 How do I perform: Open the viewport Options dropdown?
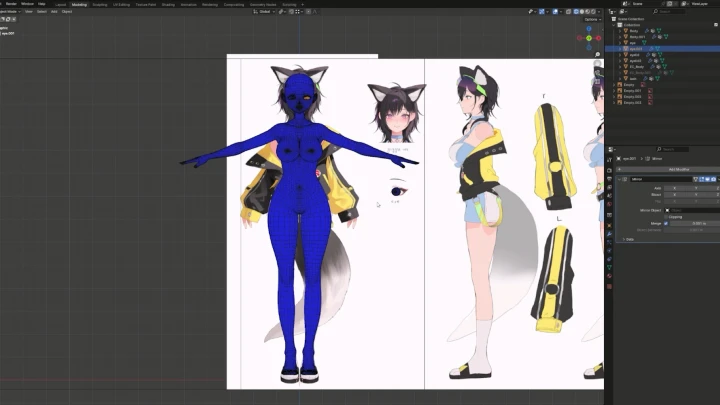(592, 19)
